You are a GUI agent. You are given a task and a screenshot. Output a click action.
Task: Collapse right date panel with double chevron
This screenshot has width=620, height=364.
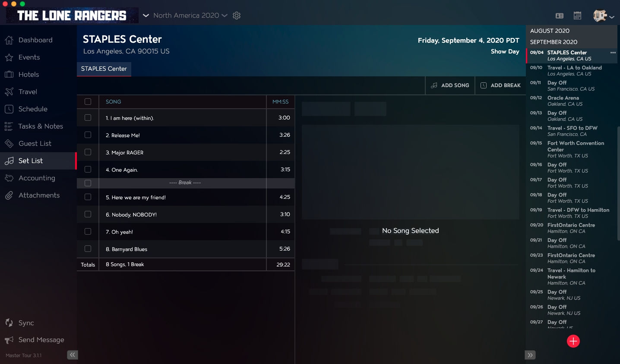point(530,355)
